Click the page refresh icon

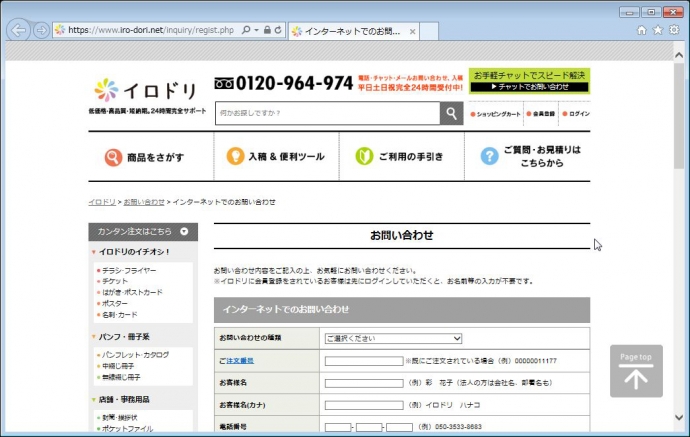click(278, 30)
